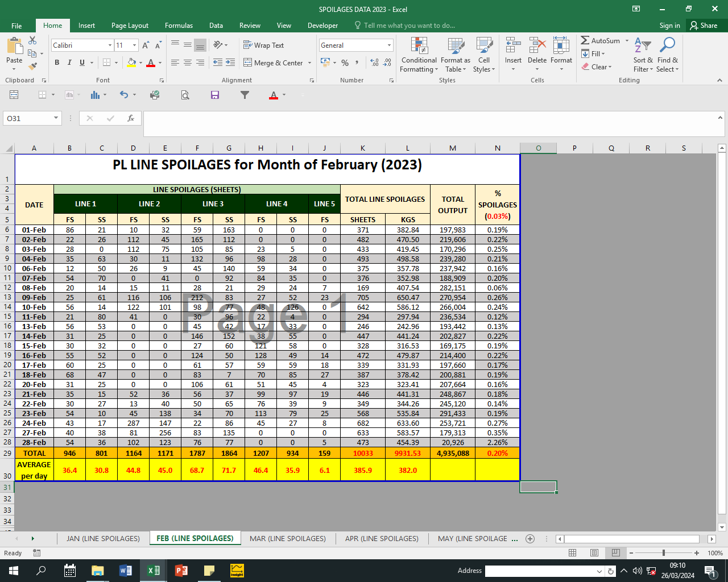Click the Filter funnel in quick toolbar
Screen dimensions: 728x582
tap(245, 95)
